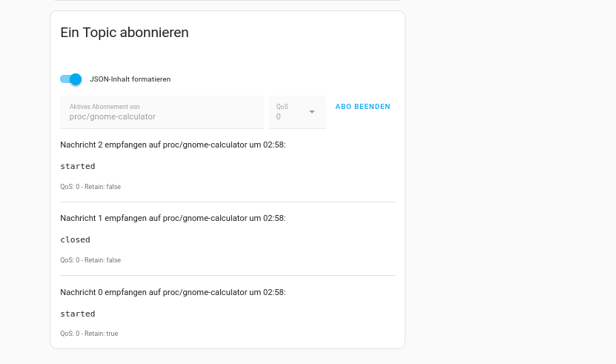Click the proc/gnome-calculator topic input field
This screenshot has width=616, height=364.
point(162,116)
